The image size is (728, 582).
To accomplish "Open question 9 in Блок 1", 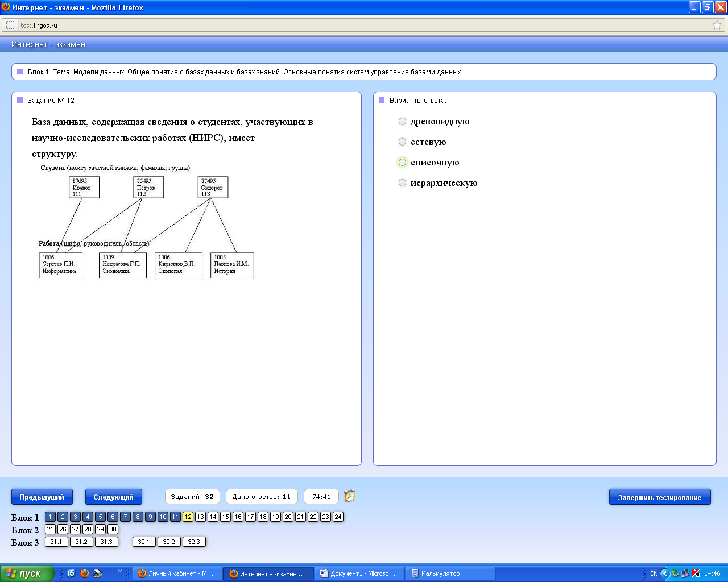I will (150, 517).
